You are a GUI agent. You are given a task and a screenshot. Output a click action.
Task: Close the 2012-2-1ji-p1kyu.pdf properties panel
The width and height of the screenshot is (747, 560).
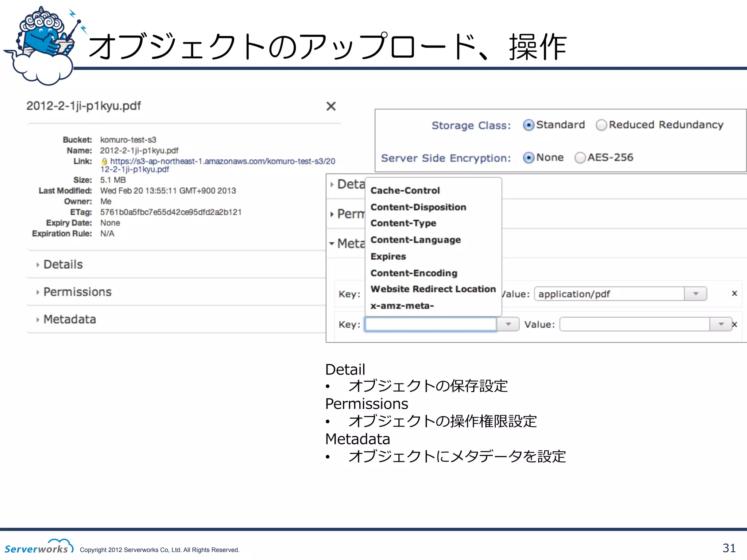331,106
